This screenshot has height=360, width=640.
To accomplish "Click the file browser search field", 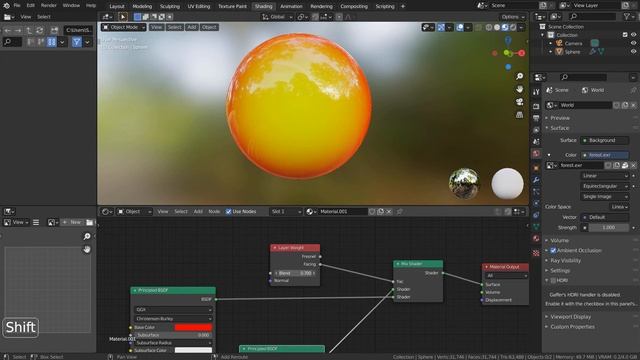I will (12, 42).
